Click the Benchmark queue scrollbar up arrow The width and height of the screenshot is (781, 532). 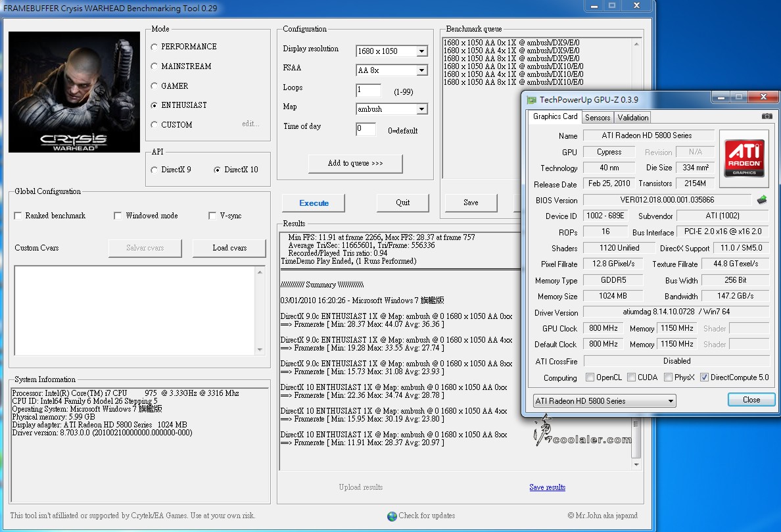pos(636,44)
